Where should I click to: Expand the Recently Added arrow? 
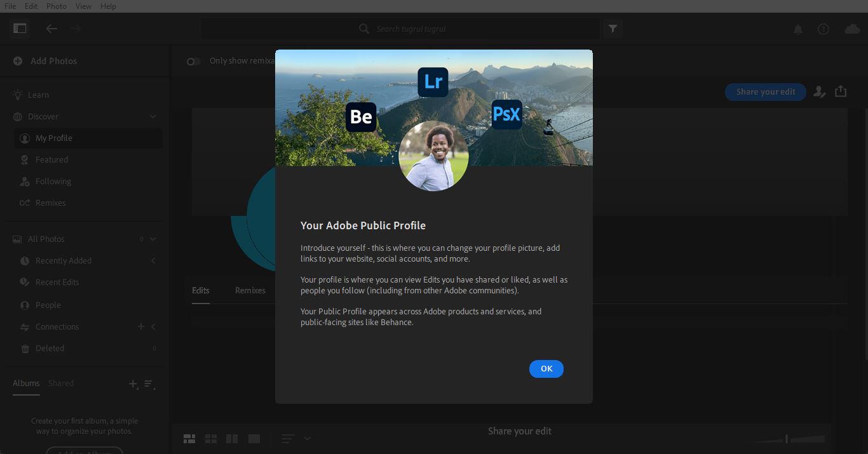(x=153, y=261)
